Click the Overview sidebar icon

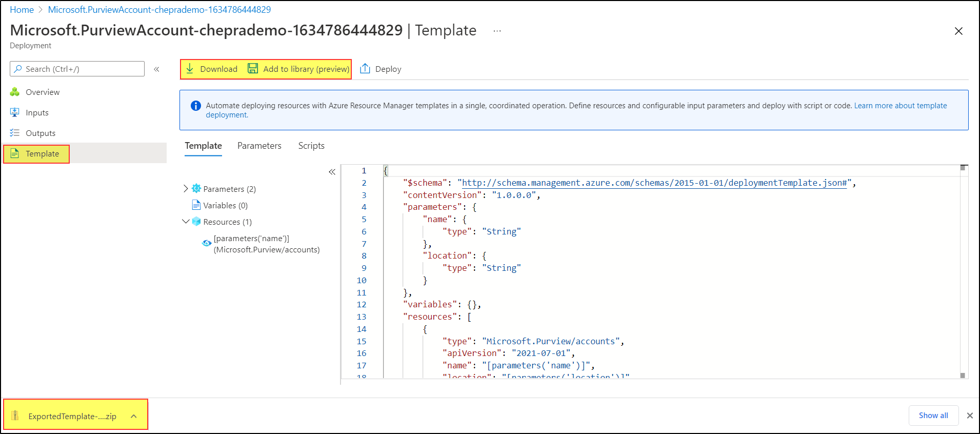pyautogui.click(x=15, y=92)
